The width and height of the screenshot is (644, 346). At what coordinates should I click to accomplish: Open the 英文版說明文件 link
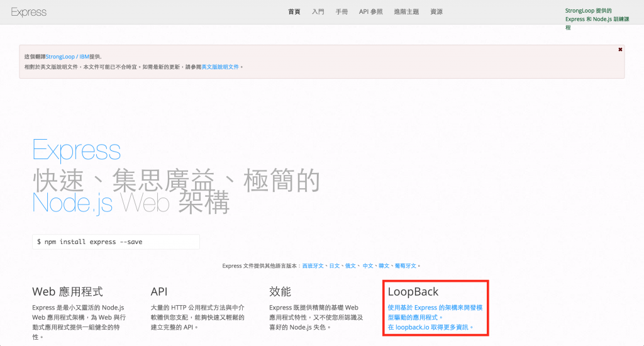[x=220, y=67]
